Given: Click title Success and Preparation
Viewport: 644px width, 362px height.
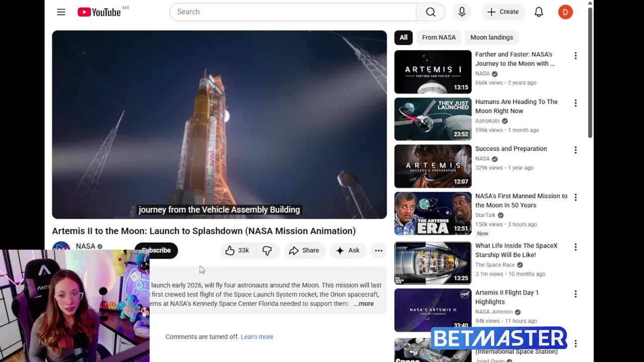Looking at the screenshot, I should (x=511, y=149).
